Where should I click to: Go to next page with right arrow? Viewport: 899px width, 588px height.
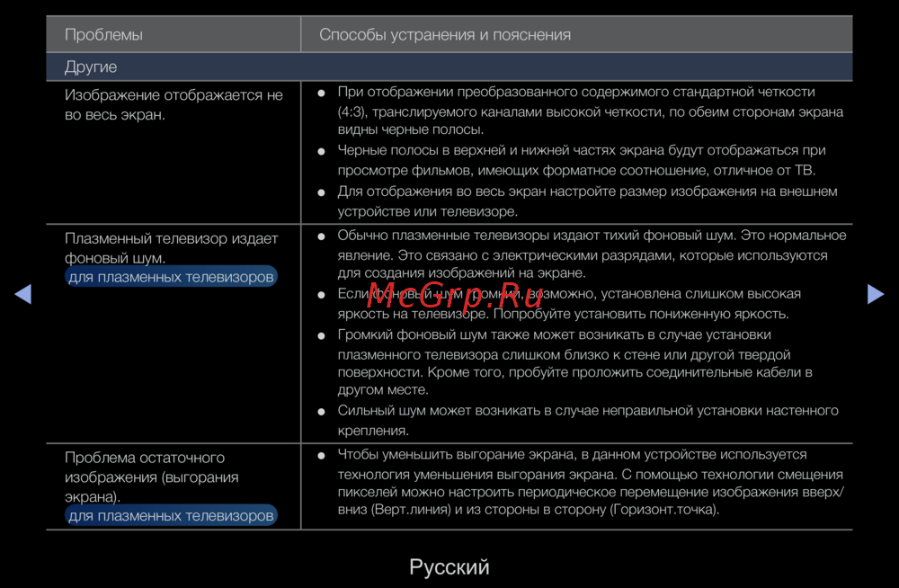point(875,294)
